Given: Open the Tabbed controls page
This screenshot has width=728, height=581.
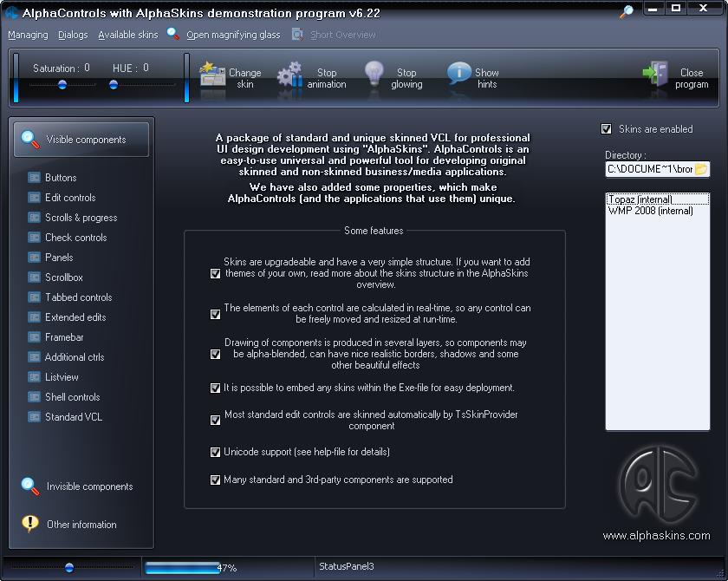Looking at the screenshot, I should click(x=78, y=297).
